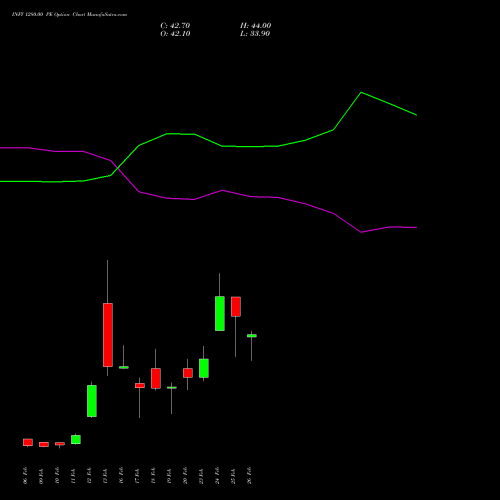This screenshot has height=500, width=500.
Task: Select the small red candle above 10 Feb
Action: [60, 444]
